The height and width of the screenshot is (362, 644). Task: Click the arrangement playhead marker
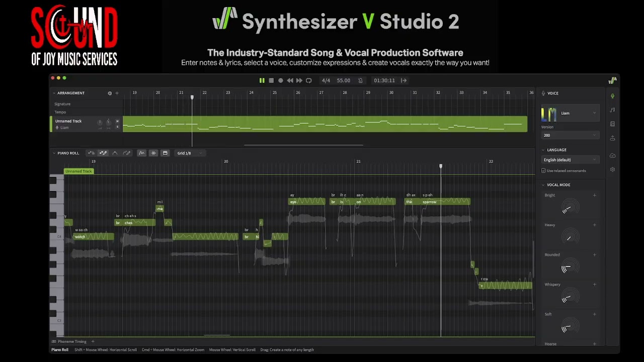(192, 97)
